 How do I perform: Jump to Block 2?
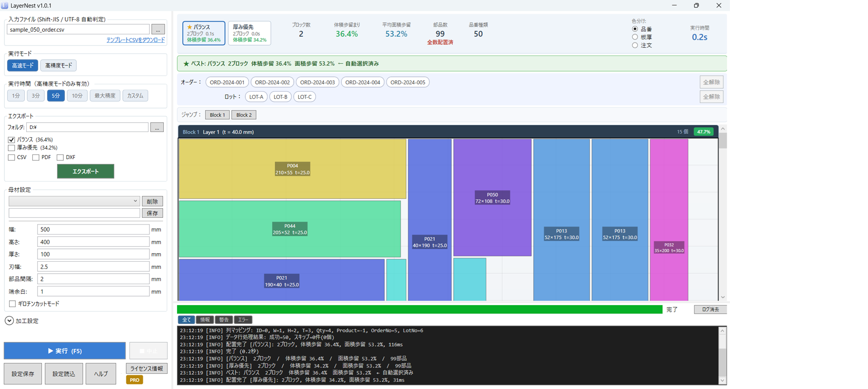pyautogui.click(x=244, y=115)
